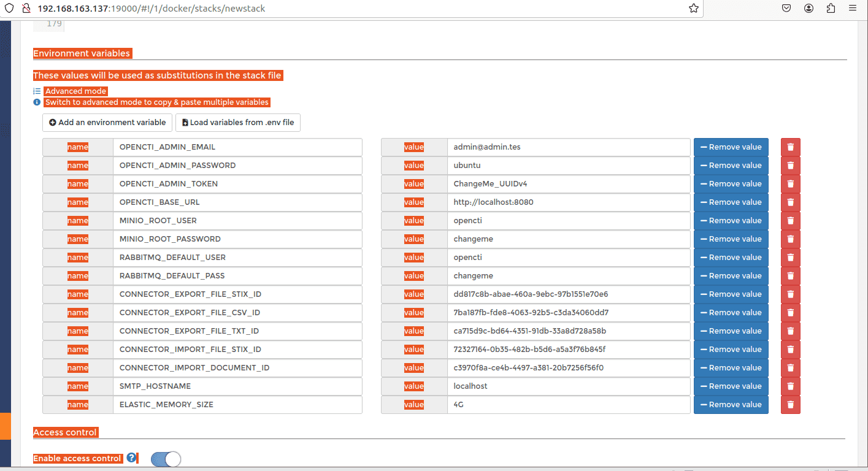Delete the ELASTIC_MEMORY_SIZE variable with trash icon
Viewport: 868px width, 471px height.
coord(790,405)
